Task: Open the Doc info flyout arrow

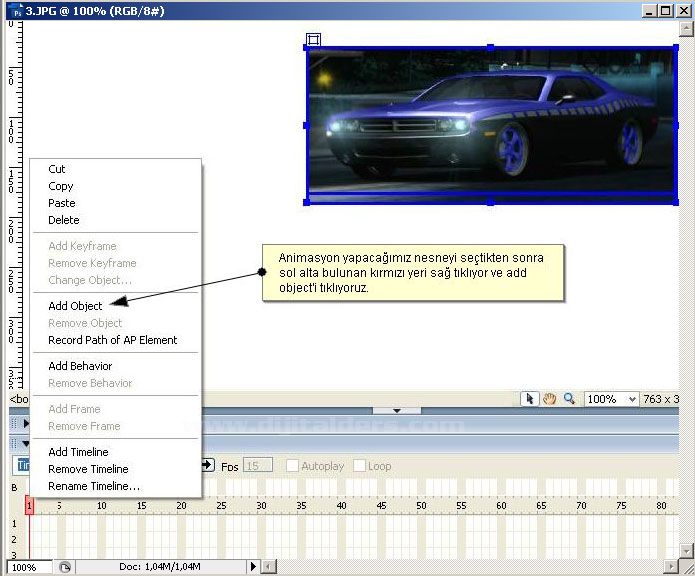Action: coord(253,566)
